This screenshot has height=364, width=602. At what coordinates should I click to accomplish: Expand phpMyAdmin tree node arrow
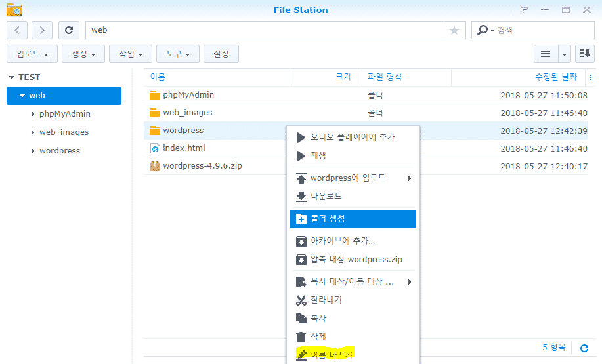click(x=33, y=114)
